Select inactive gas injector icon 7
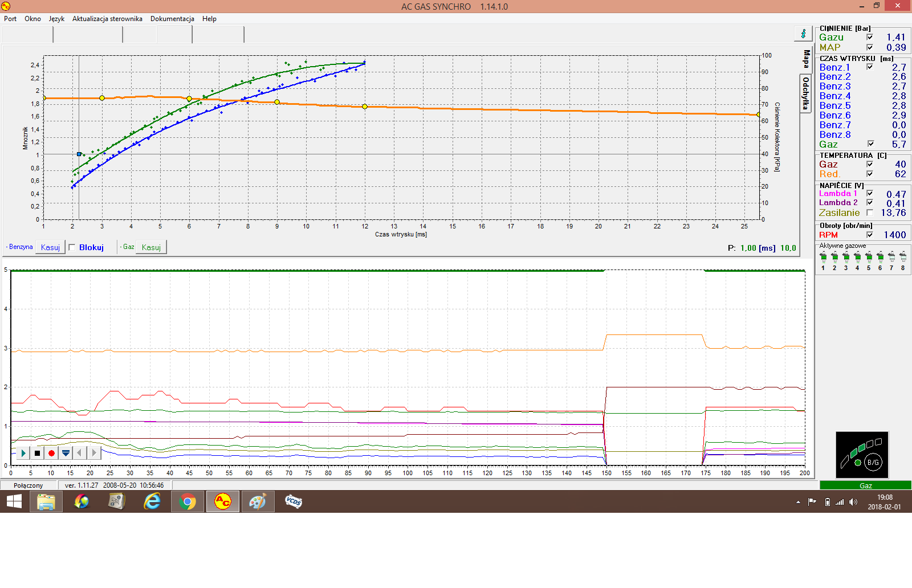912x588 pixels. [891, 257]
